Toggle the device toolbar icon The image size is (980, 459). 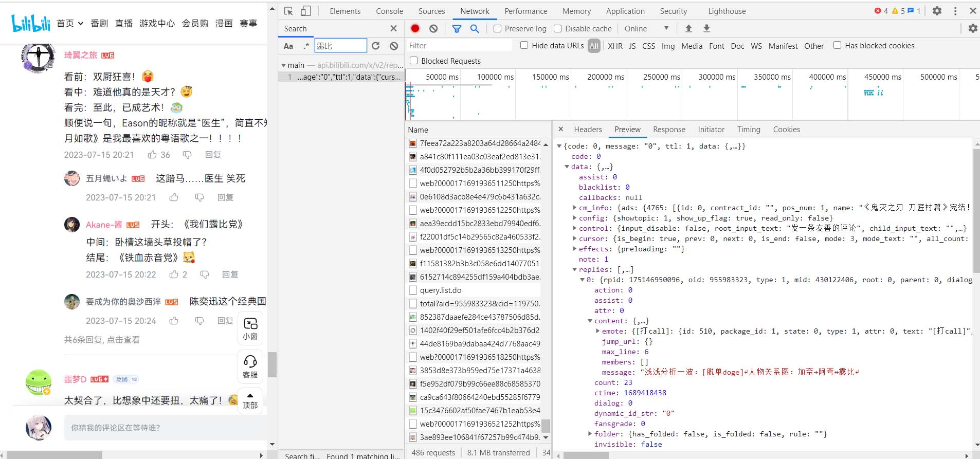click(305, 11)
